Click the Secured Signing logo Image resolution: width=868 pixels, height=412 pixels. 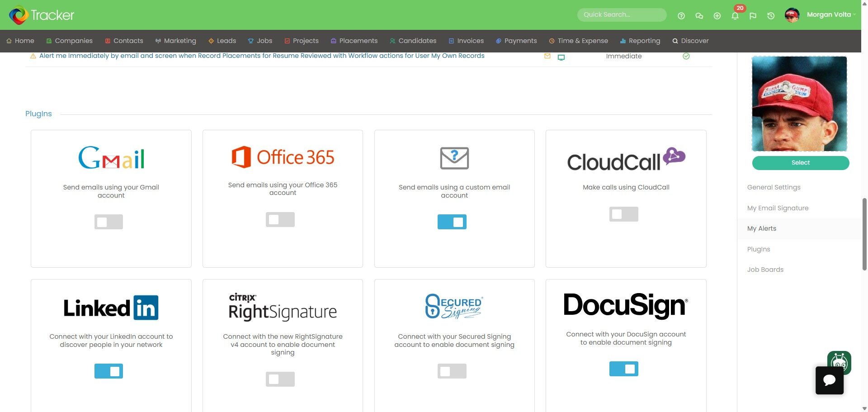[454, 306]
